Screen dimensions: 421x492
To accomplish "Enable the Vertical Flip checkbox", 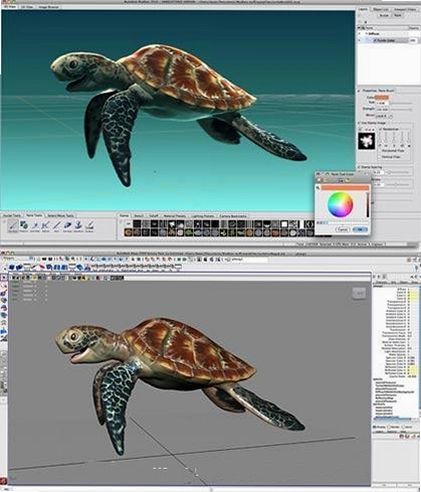I will [380, 157].
